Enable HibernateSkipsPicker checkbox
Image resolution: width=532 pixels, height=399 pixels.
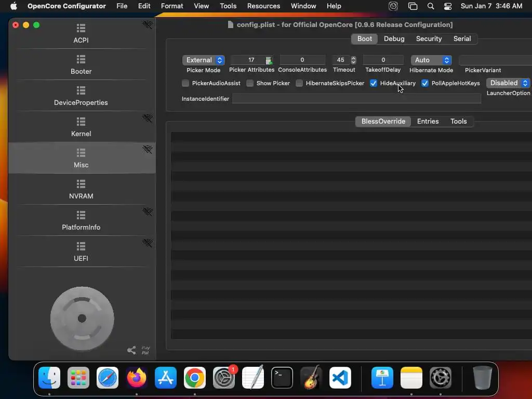click(x=299, y=83)
